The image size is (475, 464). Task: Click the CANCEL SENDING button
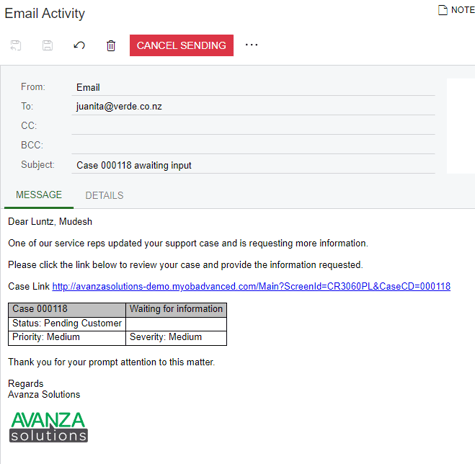tap(182, 45)
